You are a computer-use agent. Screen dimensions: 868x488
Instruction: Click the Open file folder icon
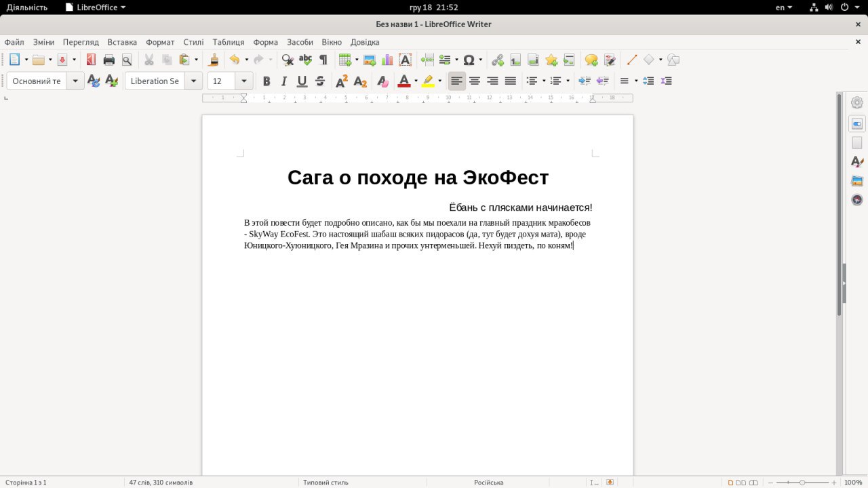coord(39,60)
